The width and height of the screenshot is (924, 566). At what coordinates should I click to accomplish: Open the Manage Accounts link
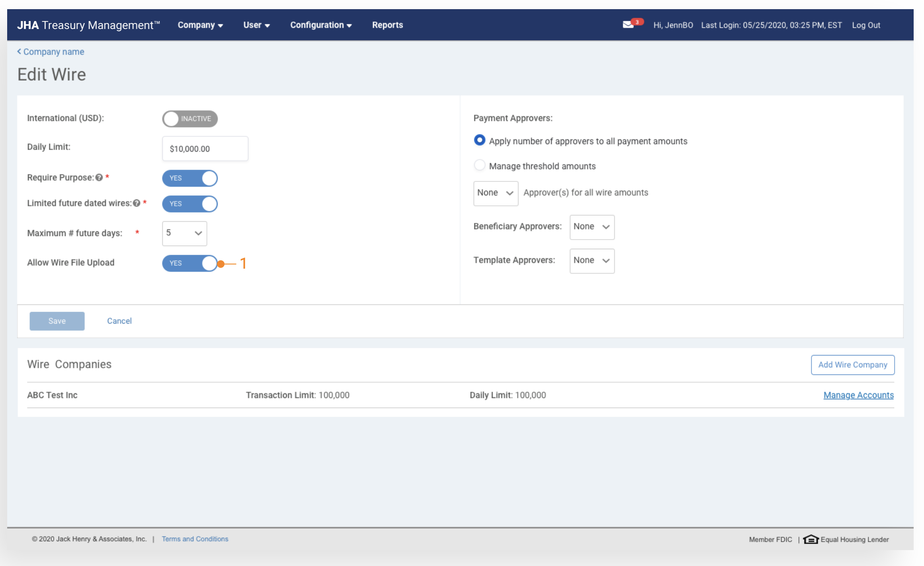click(858, 395)
